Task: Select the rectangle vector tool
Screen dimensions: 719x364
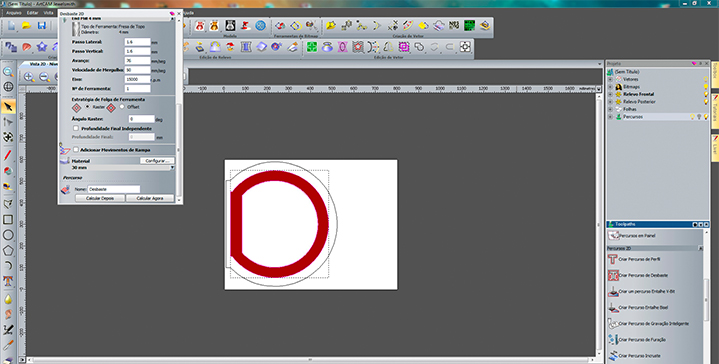Action: (x=8, y=220)
